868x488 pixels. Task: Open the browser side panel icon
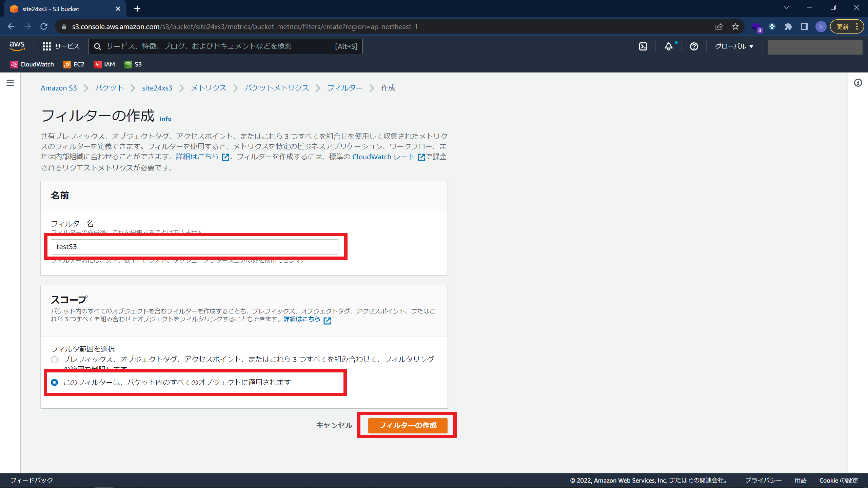805,27
